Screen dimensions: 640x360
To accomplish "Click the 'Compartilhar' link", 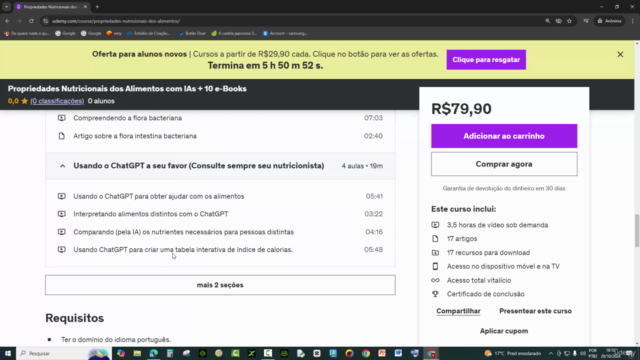I will coord(458,311).
